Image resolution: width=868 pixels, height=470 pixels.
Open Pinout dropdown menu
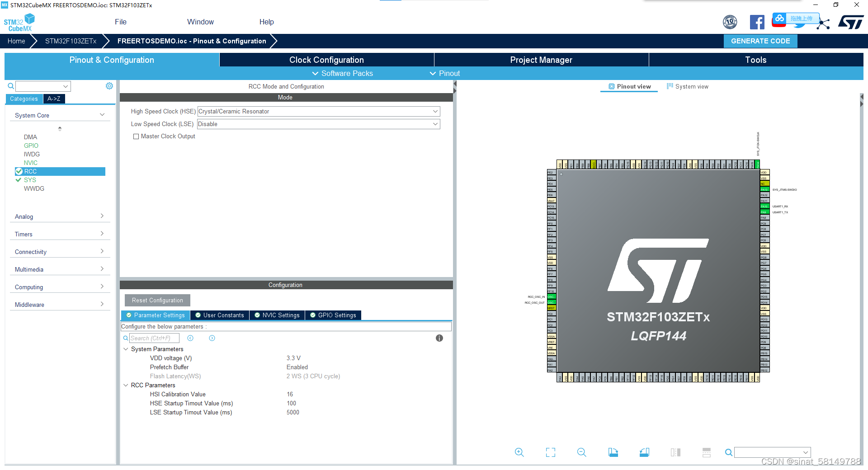(444, 73)
